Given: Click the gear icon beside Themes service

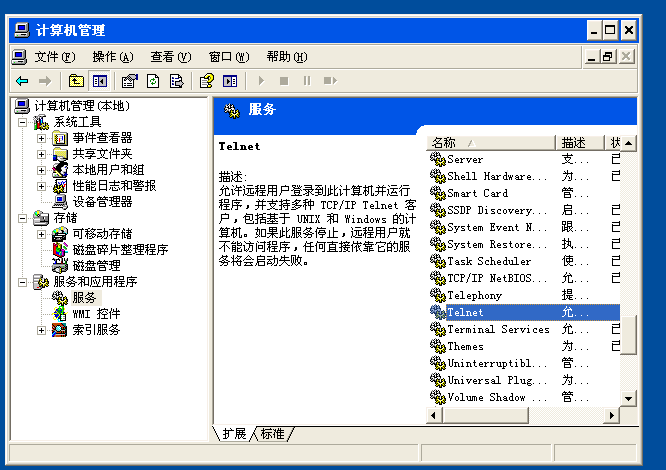Looking at the screenshot, I should tap(437, 346).
